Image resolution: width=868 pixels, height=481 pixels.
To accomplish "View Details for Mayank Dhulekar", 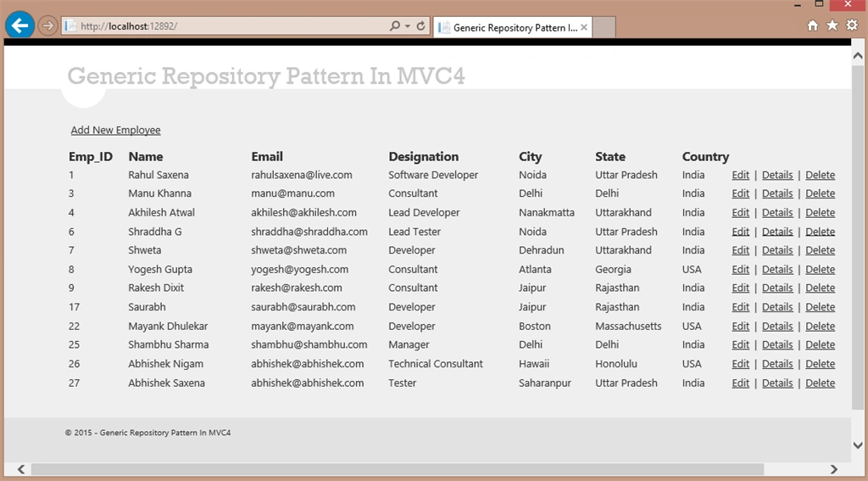I will 777,327.
